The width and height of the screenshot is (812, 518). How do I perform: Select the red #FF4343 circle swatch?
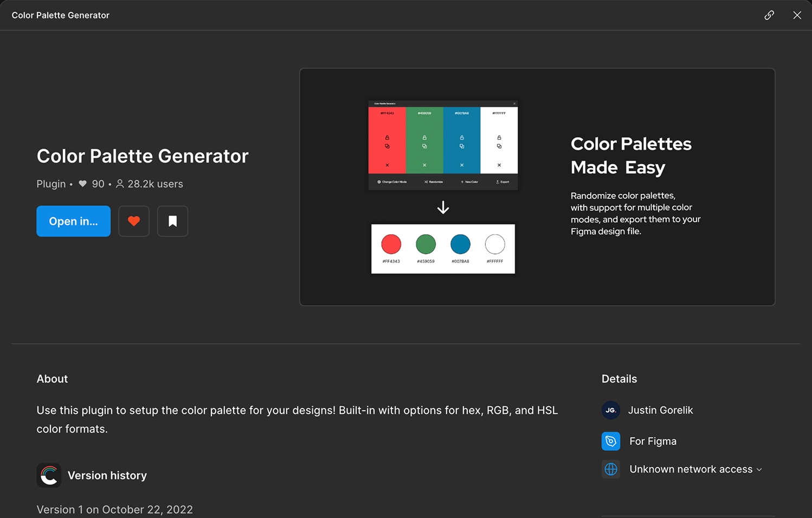tap(391, 244)
